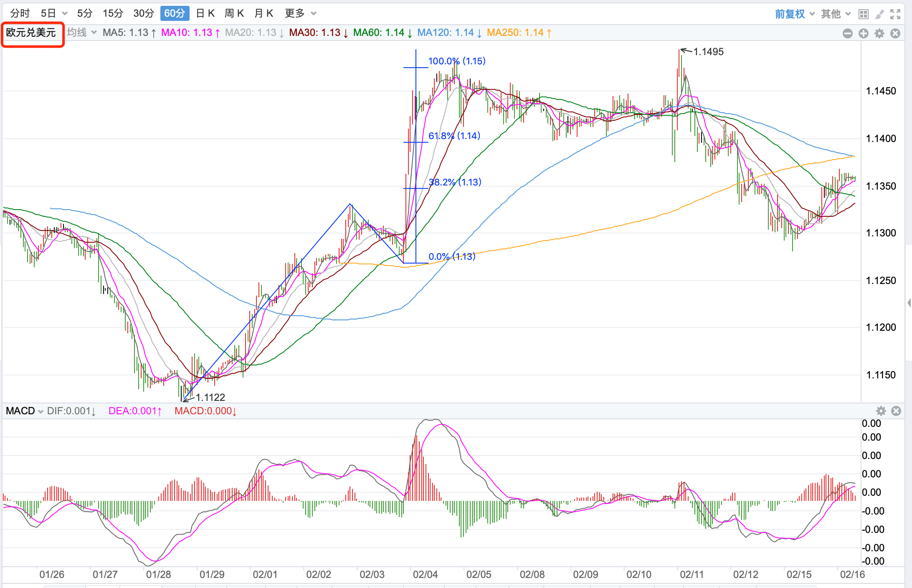Open the 其他 options dropdown
Image resolution: width=912 pixels, height=588 pixels.
click(x=836, y=14)
